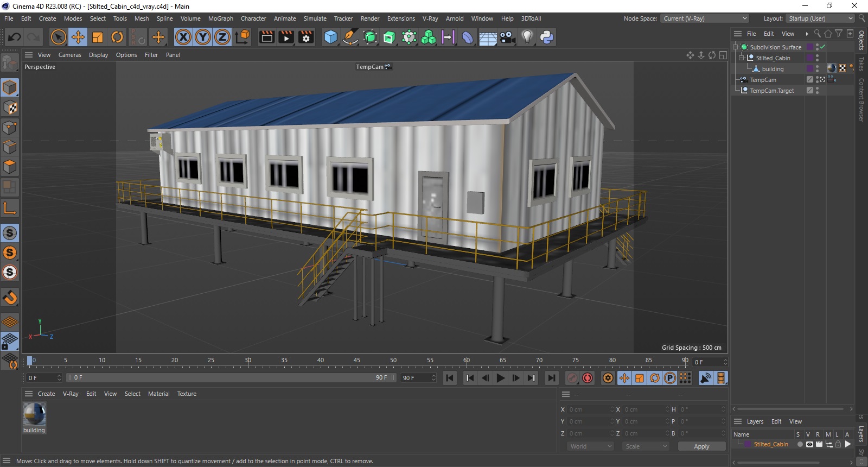Open viewport Cameras menu

click(x=70, y=55)
